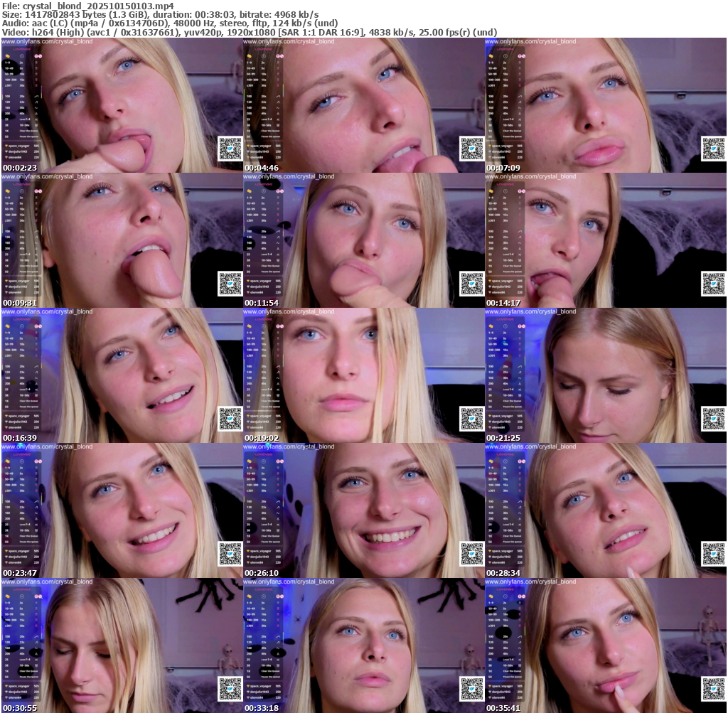Click the QR code in the 00:02:23 frame
Screen dimensions: 728x713
coord(230,149)
